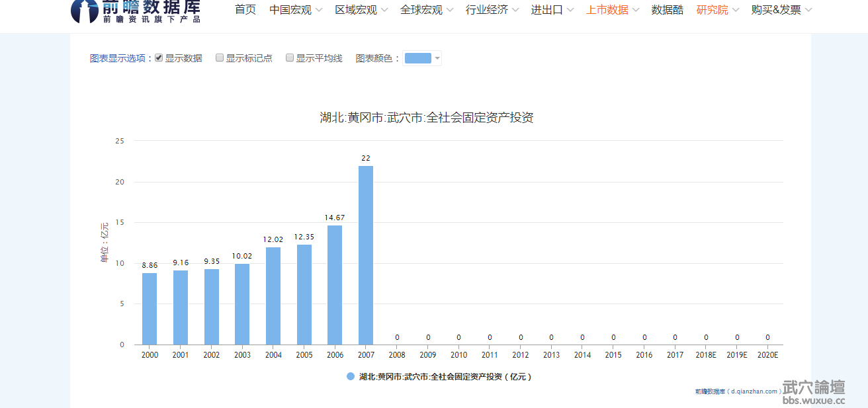Select the 2005 bar valued 12.35

(304, 295)
